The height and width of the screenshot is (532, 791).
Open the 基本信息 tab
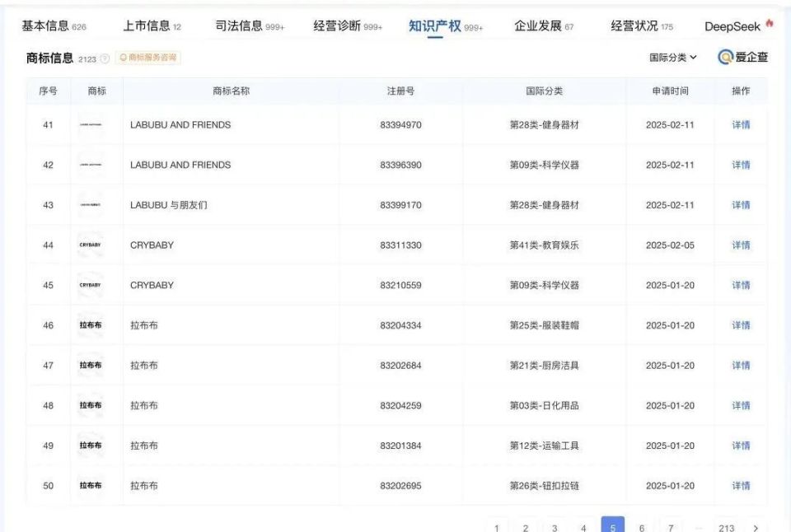pyautogui.click(x=54, y=26)
